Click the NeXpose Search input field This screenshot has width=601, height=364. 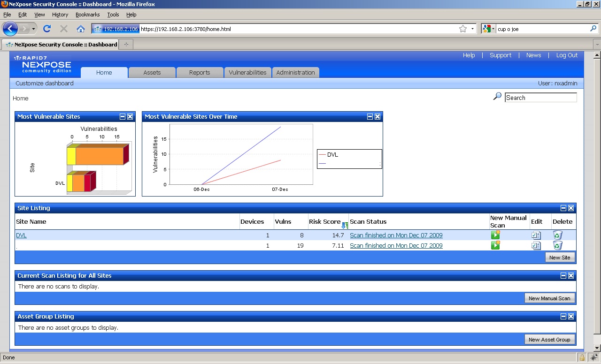[541, 98]
